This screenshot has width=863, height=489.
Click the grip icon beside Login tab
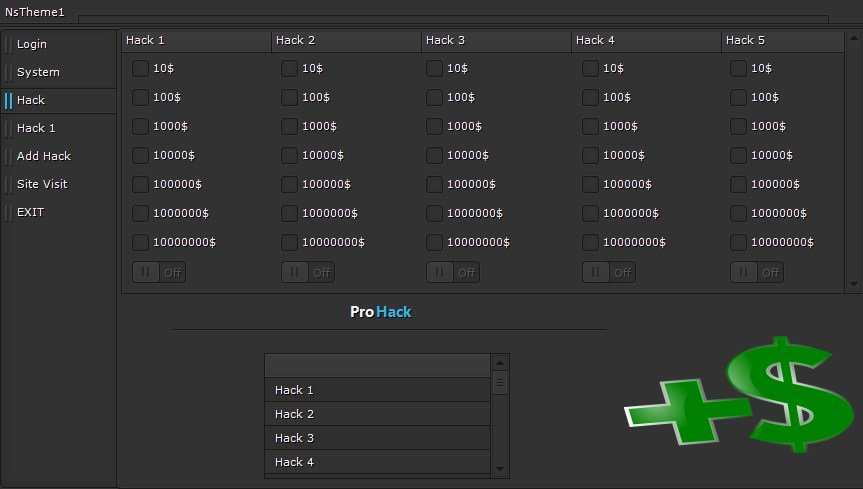(8, 44)
